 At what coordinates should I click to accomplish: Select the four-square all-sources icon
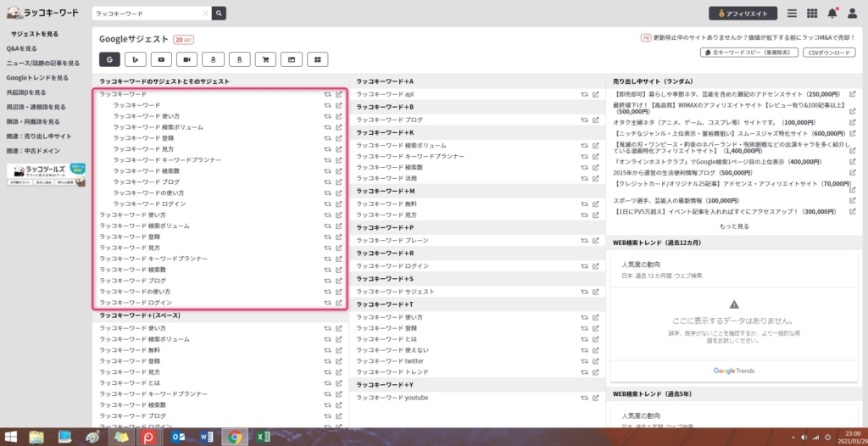317,59
